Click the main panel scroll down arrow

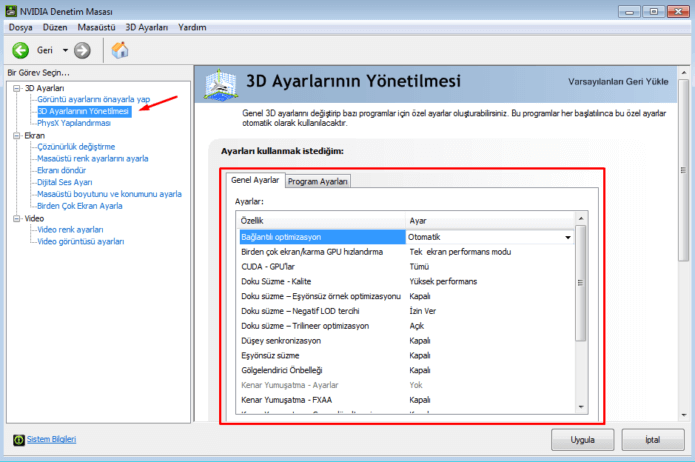(683, 415)
